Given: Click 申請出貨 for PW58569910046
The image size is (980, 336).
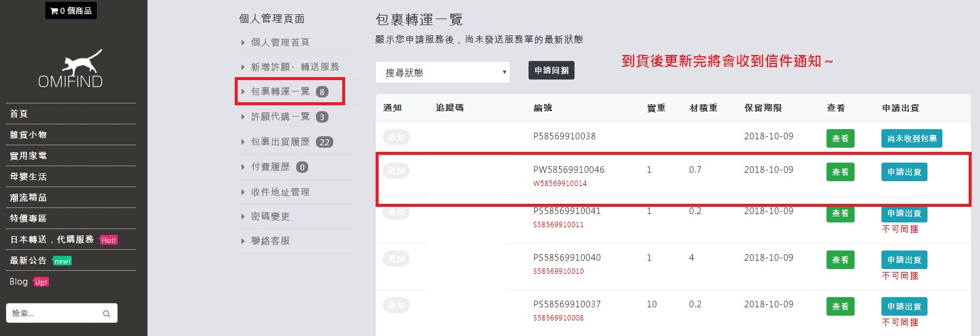Looking at the screenshot, I should tap(904, 172).
